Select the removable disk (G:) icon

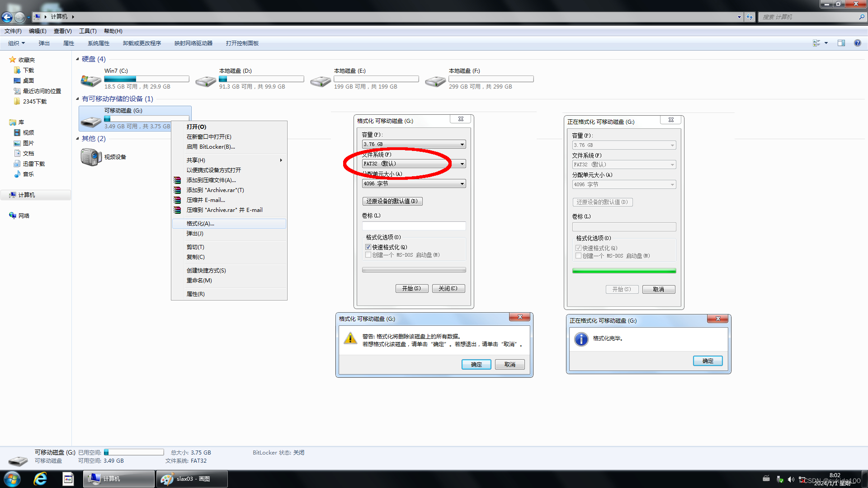point(91,120)
